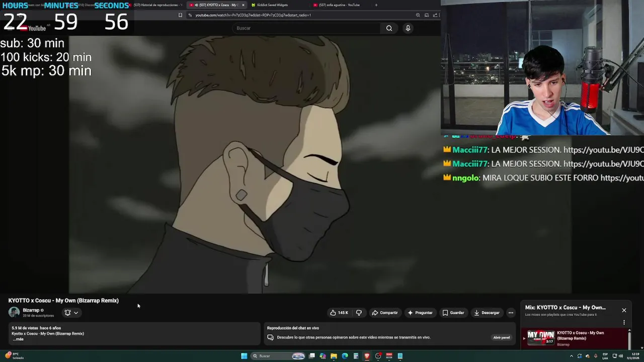Open Compartir share dialog

tap(385, 313)
